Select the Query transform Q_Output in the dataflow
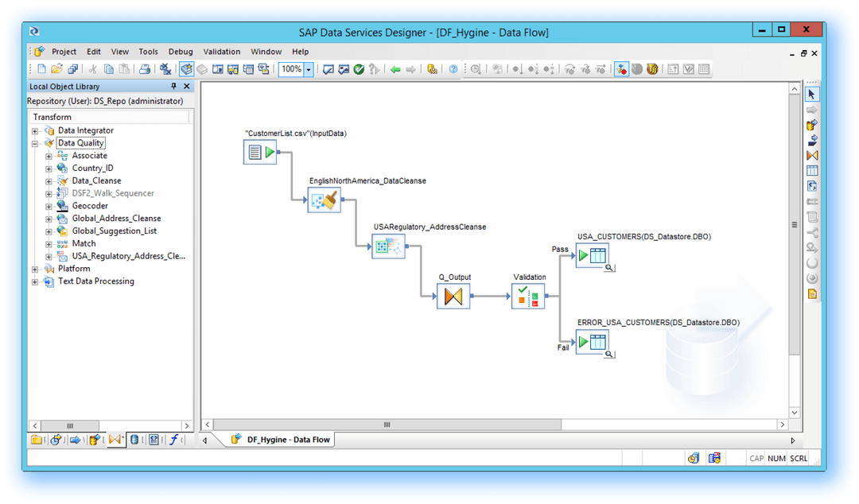Image resolution: width=859 pixels, height=504 pixels. coord(453,296)
